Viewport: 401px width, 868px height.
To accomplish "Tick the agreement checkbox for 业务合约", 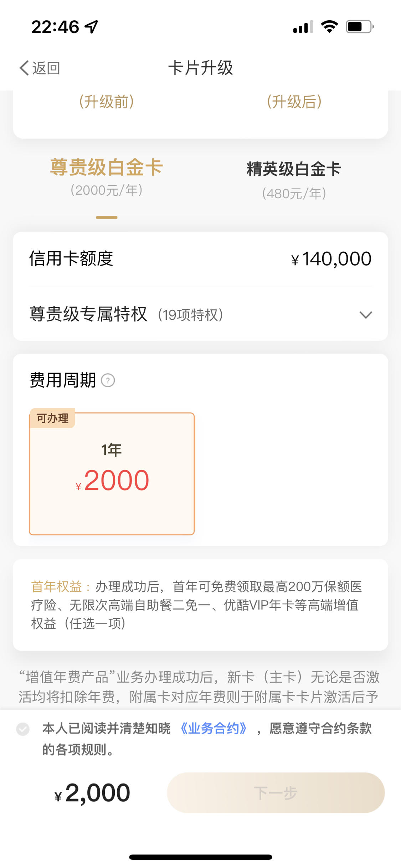I will coord(23,729).
